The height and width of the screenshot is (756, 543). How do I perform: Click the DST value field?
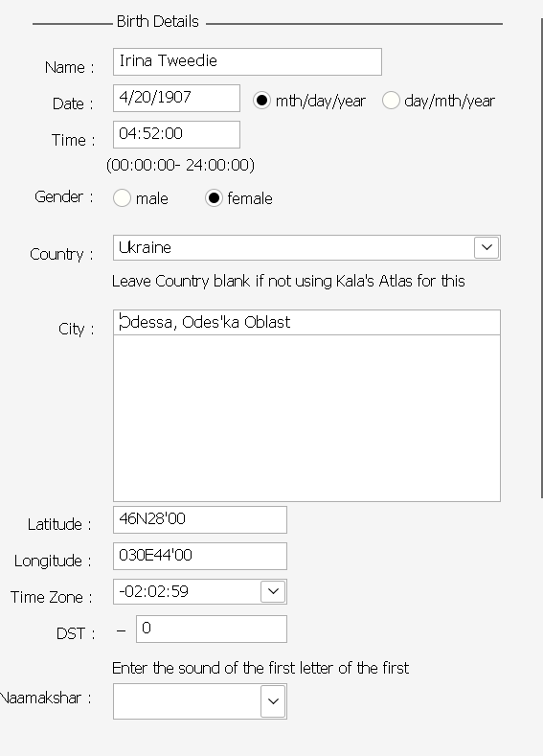tap(212, 629)
